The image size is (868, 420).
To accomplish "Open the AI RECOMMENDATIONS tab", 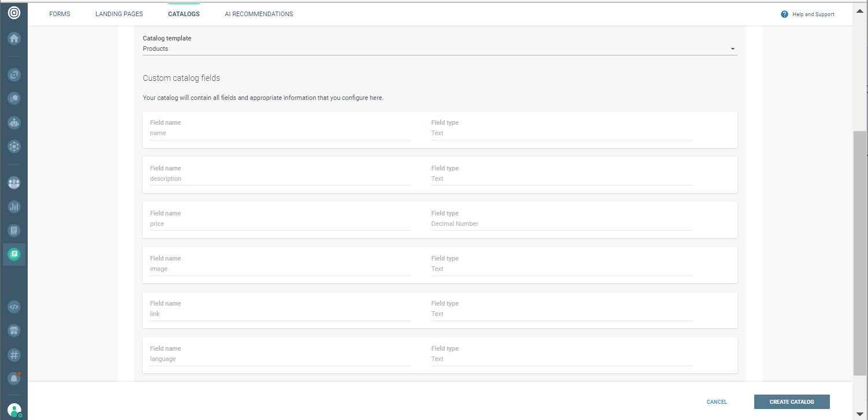I will (259, 14).
